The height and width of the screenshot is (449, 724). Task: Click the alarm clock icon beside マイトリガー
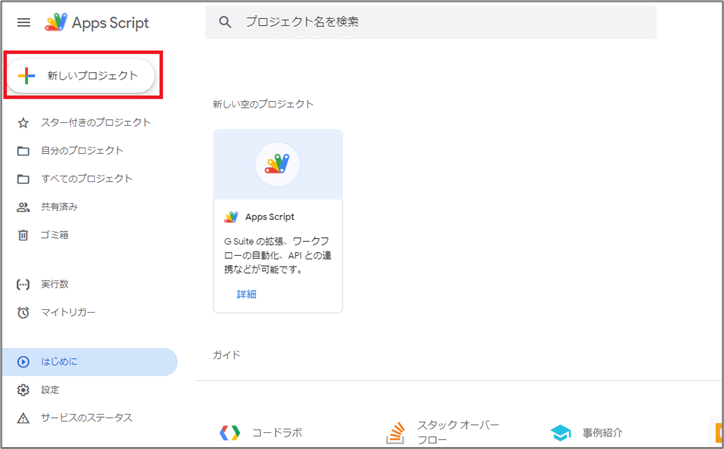pos(23,313)
